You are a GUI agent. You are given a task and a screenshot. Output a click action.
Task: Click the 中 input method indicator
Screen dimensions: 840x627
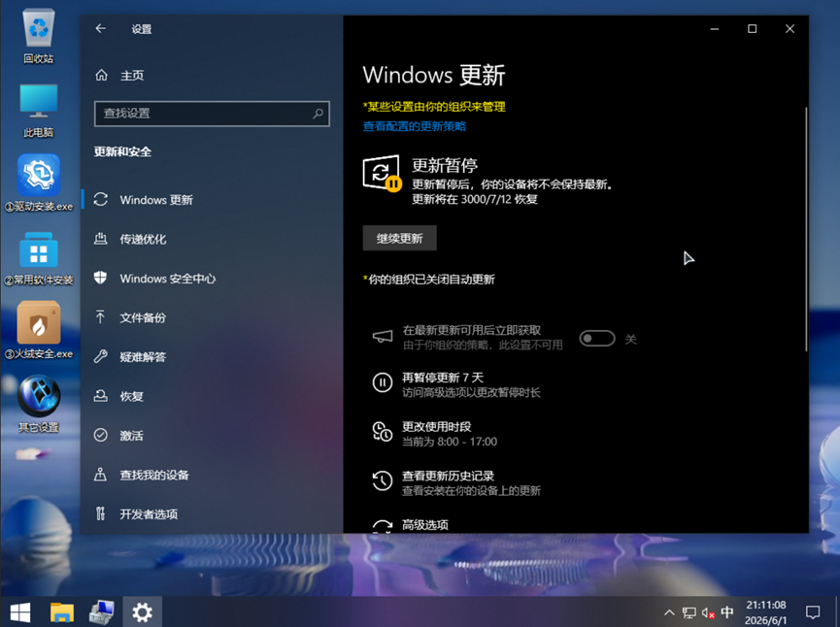[727, 612]
